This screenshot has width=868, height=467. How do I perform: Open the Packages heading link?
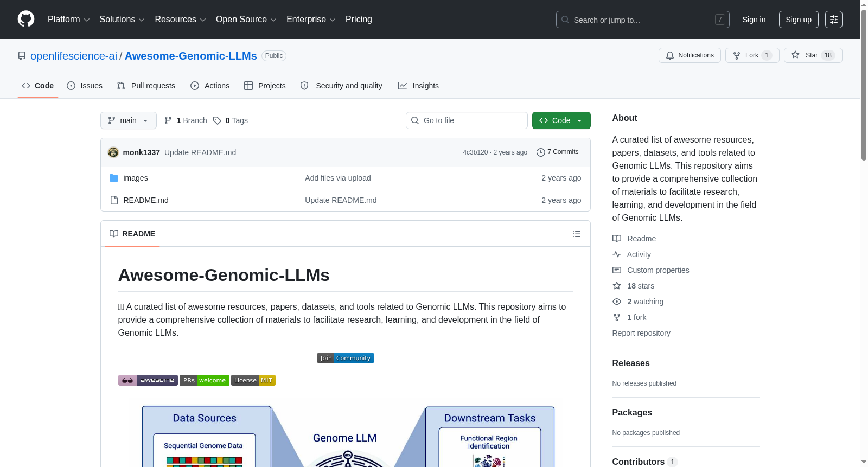[x=632, y=413]
